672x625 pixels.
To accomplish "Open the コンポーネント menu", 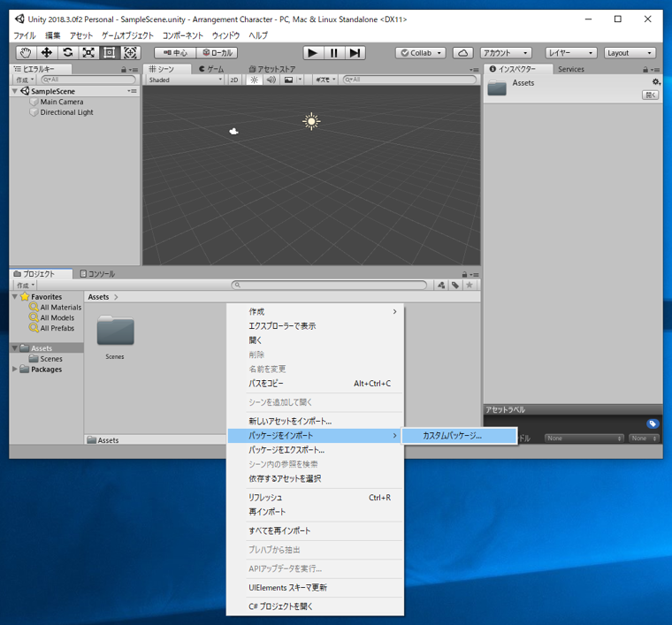I will (x=182, y=35).
